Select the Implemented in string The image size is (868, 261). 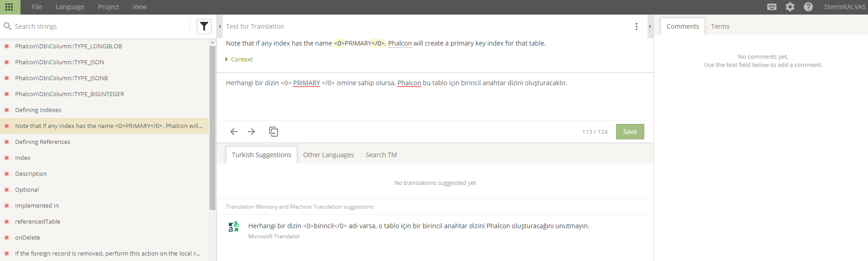[x=104, y=205]
